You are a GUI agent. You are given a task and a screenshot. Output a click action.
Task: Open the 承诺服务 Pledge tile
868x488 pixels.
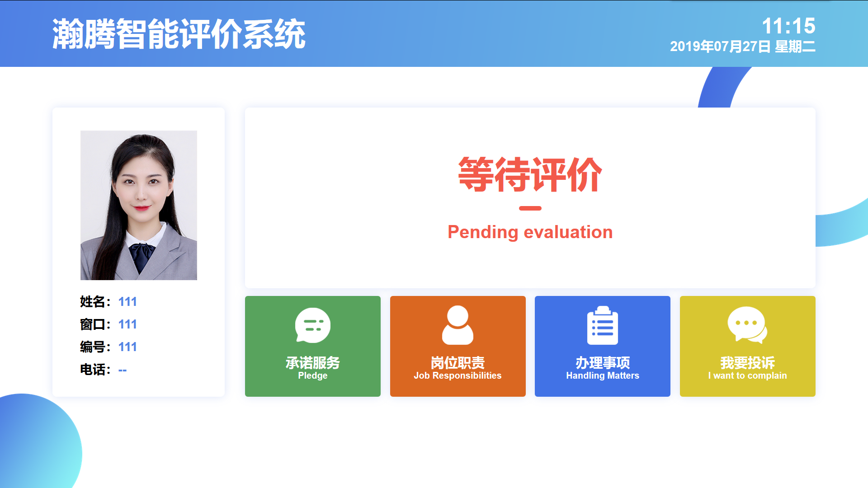[313, 346]
